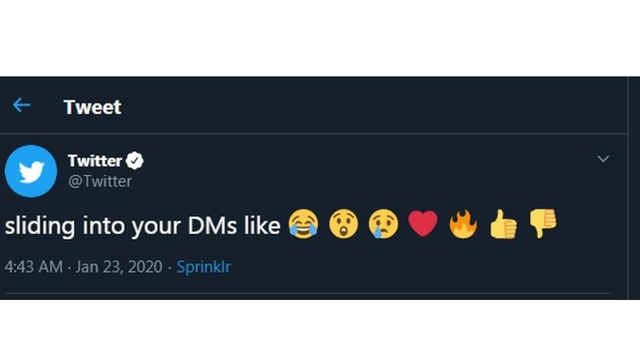Open the Sprinklr source link
The height and width of the screenshot is (364, 640).
204,267
